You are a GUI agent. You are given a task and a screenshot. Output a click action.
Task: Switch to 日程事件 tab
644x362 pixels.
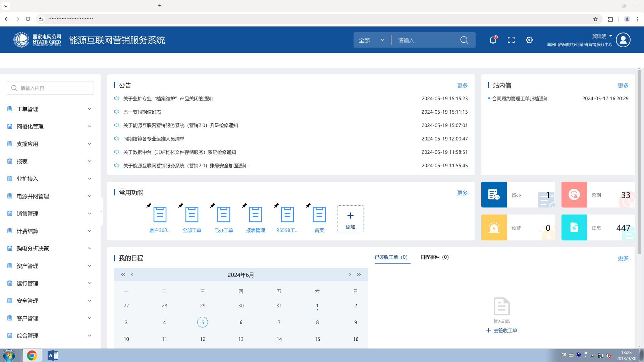pyautogui.click(x=434, y=257)
